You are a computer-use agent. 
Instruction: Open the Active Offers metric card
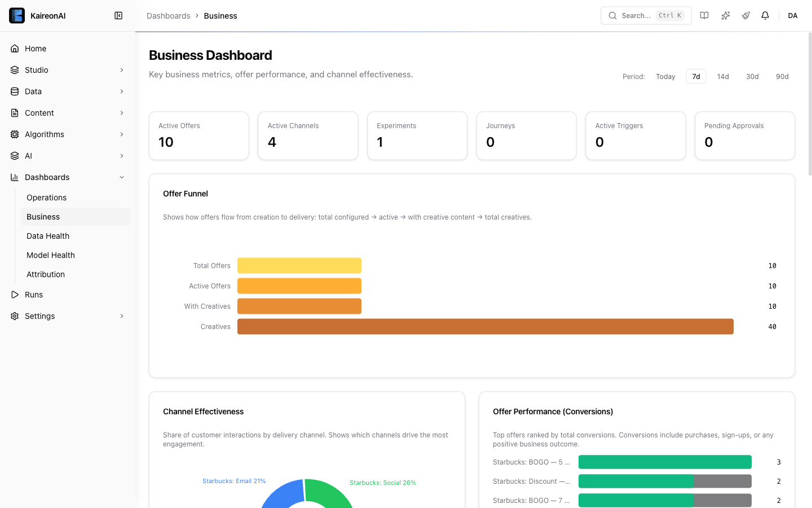click(198, 135)
